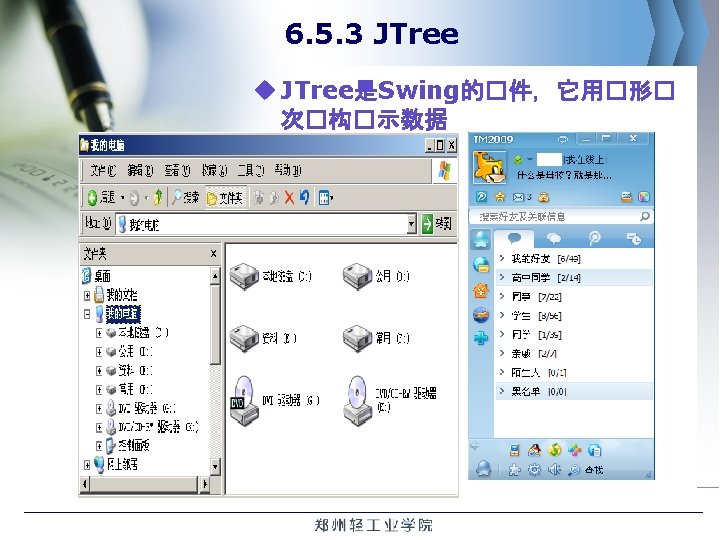Click the Copy To icon in toolbar
This screenshot has height=540, width=720.
(274, 198)
